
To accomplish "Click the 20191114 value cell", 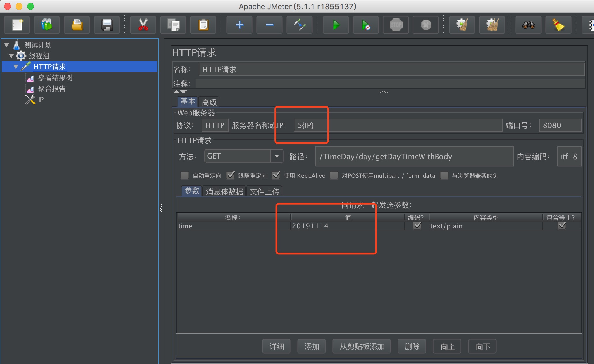I will 347,226.
